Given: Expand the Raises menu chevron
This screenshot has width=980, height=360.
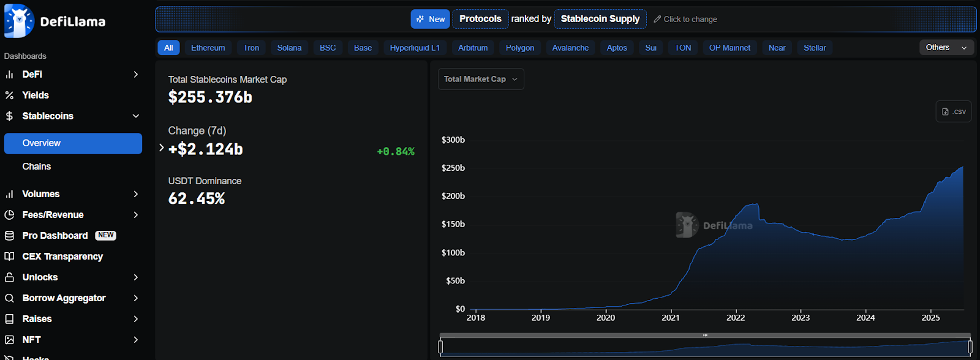Looking at the screenshot, I should (x=136, y=319).
